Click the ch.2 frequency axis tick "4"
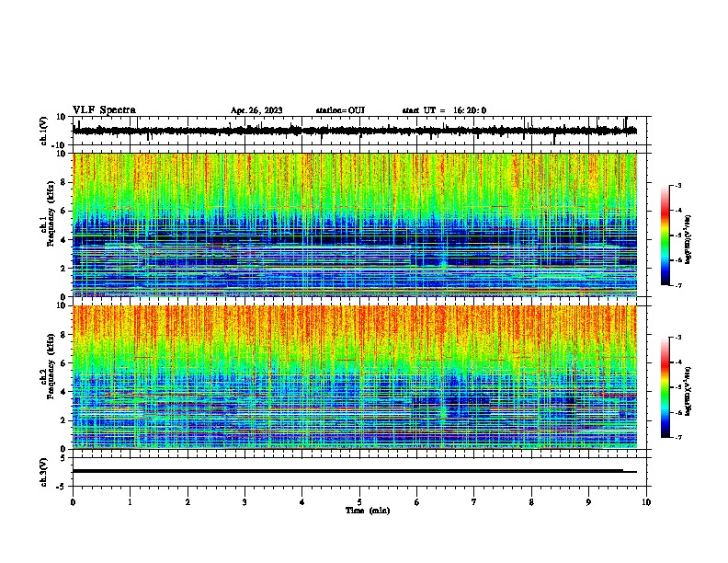 click(63, 392)
